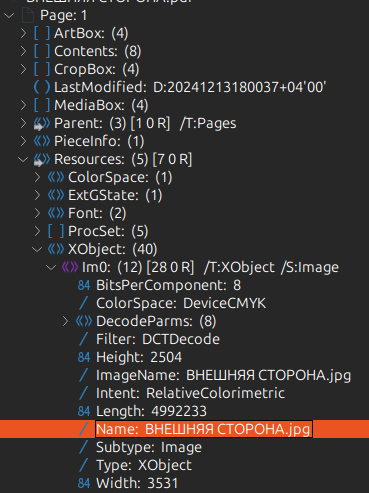This screenshot has height=493, width=369.
Task: Collapse the Page: 1 node
Action: tap(9, 15)
